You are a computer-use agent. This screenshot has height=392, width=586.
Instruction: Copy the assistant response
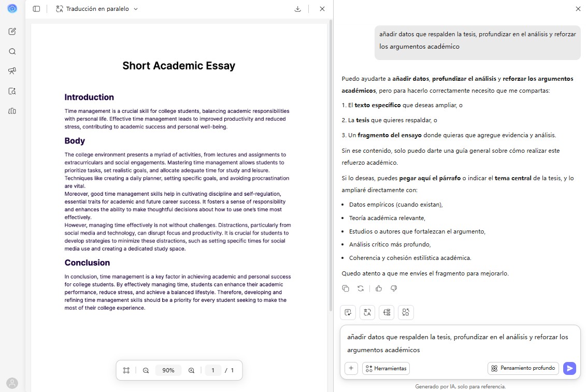point(346,288)
